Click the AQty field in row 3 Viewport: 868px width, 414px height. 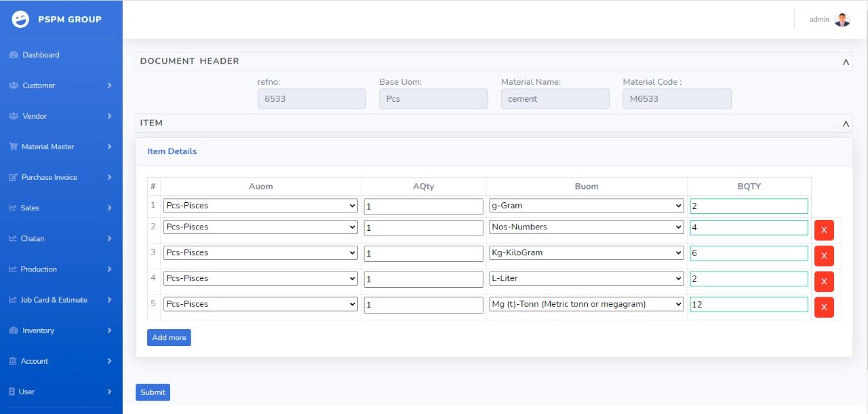pyautogui.click(x=423, y=253)
